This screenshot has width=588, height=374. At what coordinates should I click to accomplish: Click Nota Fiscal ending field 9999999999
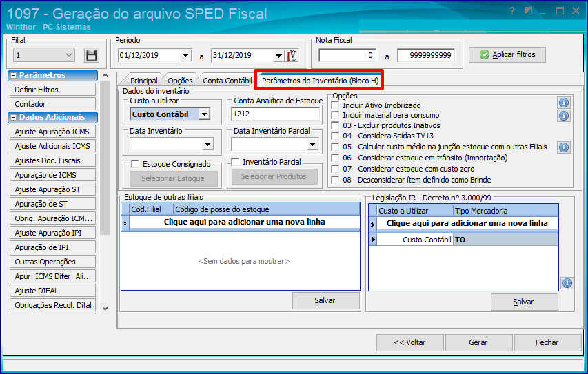(427, 56)
